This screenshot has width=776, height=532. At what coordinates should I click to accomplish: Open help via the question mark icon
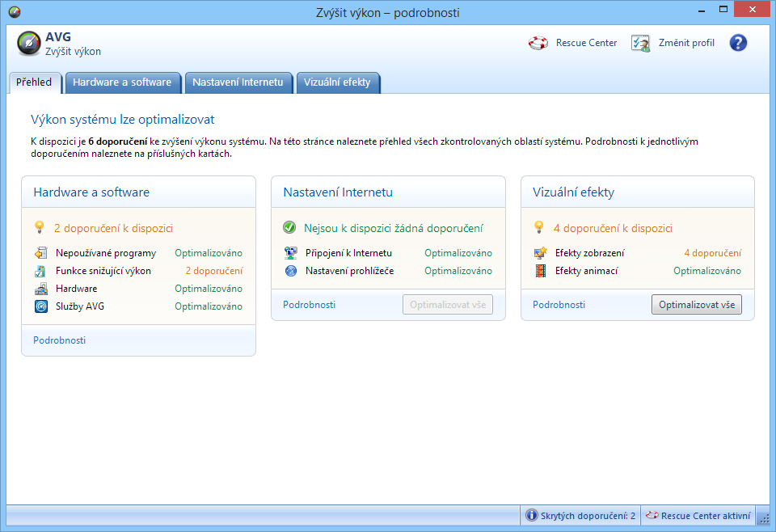(738, 43)
